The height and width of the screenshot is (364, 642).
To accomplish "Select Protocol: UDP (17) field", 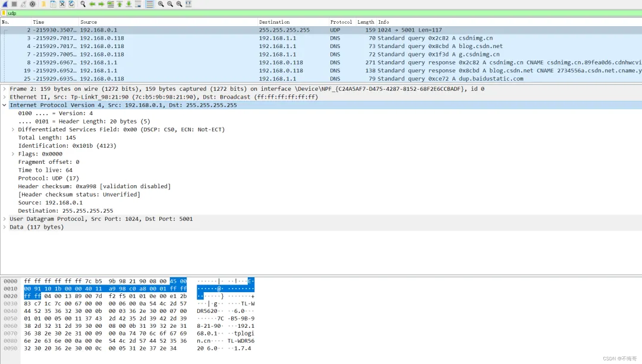I will 48,178.
